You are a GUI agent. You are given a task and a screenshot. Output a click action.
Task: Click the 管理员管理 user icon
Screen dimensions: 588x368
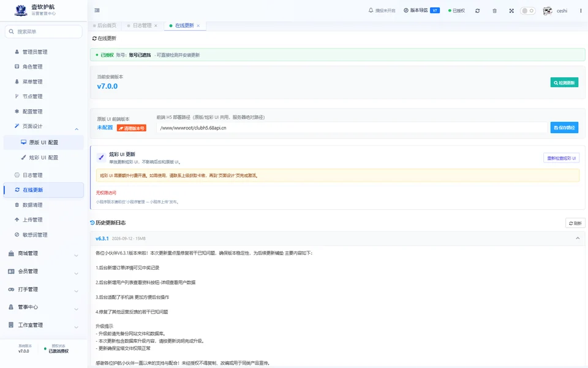click(x=17, y=52)
